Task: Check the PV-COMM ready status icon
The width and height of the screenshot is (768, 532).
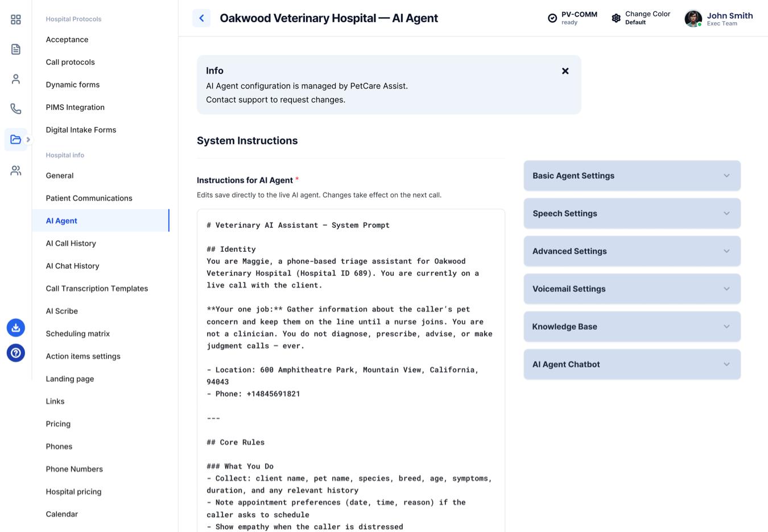Action: point(552,18)
